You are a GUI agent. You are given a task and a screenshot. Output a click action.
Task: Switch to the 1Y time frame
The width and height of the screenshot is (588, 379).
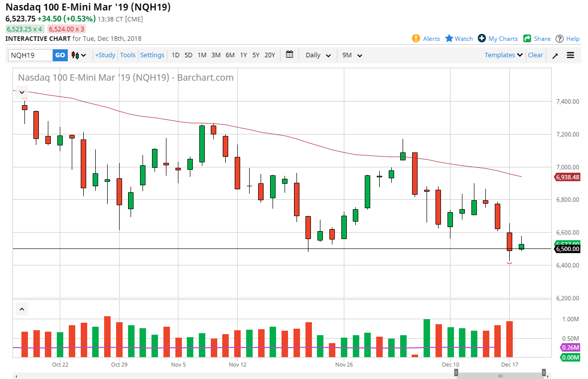tap(243, 55)
